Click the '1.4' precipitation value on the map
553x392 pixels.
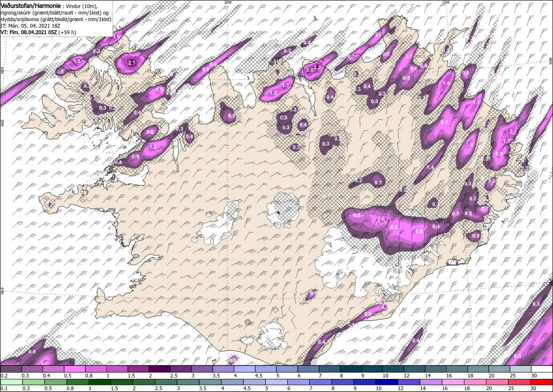point(447,83)
